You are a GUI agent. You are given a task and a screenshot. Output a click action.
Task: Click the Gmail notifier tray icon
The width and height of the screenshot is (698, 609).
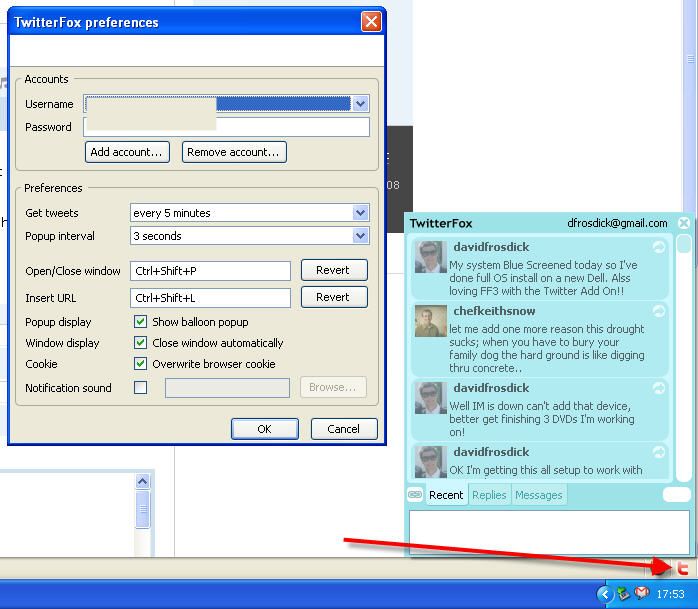641,593
